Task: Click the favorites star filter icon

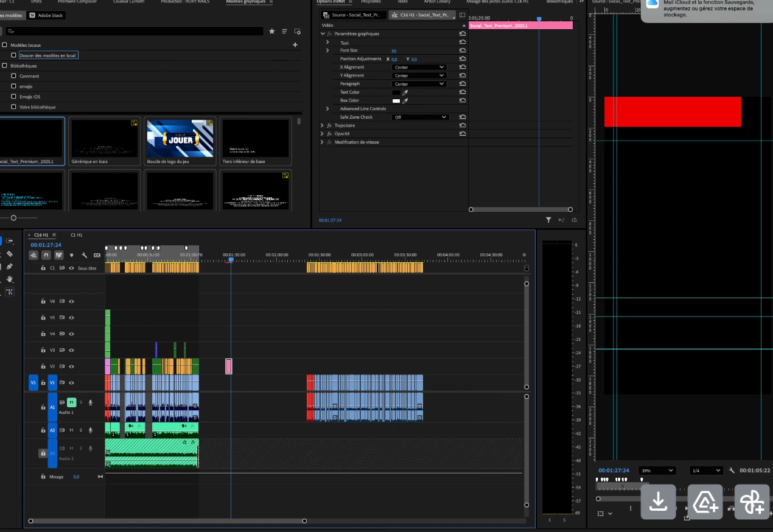Action: tap(272, 31)
